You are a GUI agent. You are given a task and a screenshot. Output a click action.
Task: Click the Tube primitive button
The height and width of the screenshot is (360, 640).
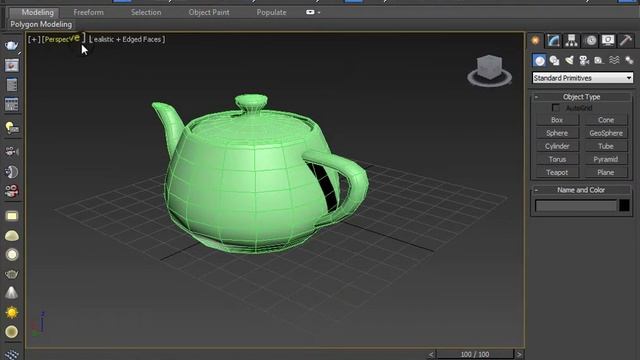(x=606, y=146)
